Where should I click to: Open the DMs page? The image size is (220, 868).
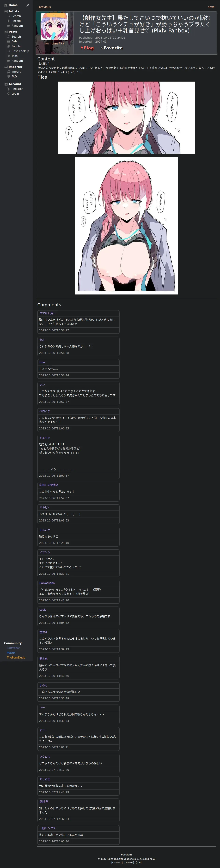click(14, 41)
